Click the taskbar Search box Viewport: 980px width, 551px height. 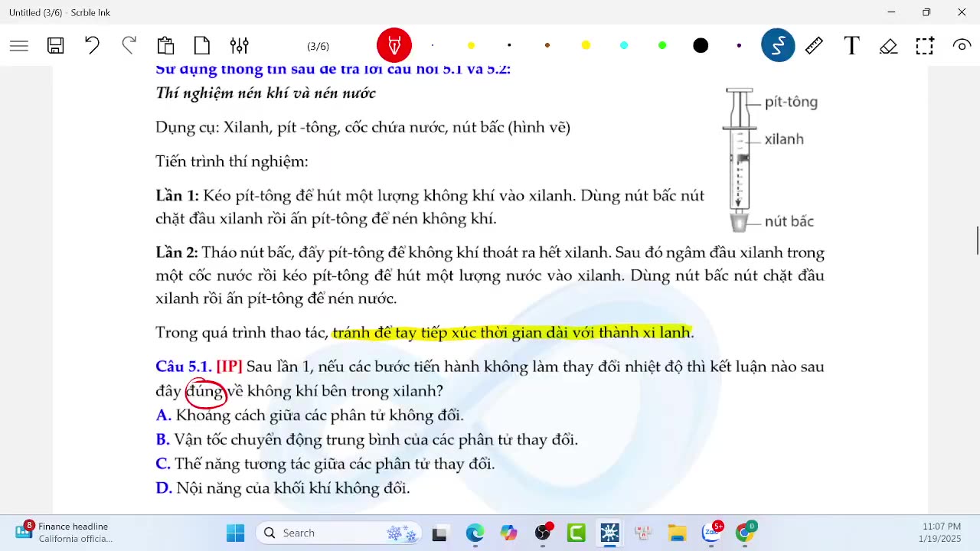340,533
